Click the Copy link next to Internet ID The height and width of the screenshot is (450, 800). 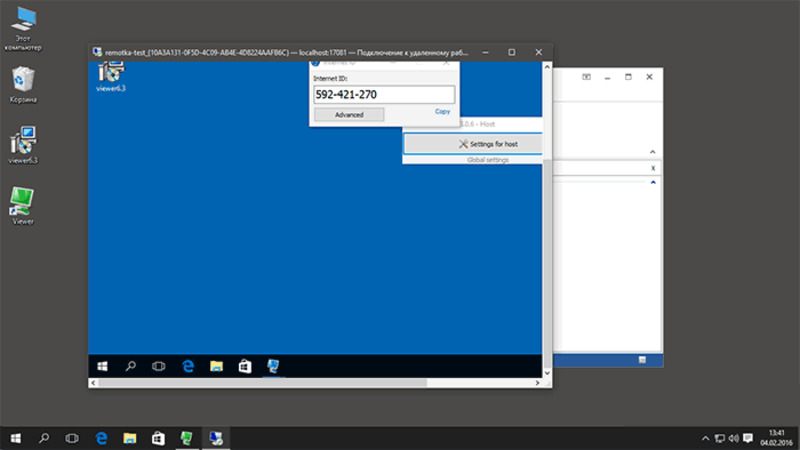coord(442,111)
